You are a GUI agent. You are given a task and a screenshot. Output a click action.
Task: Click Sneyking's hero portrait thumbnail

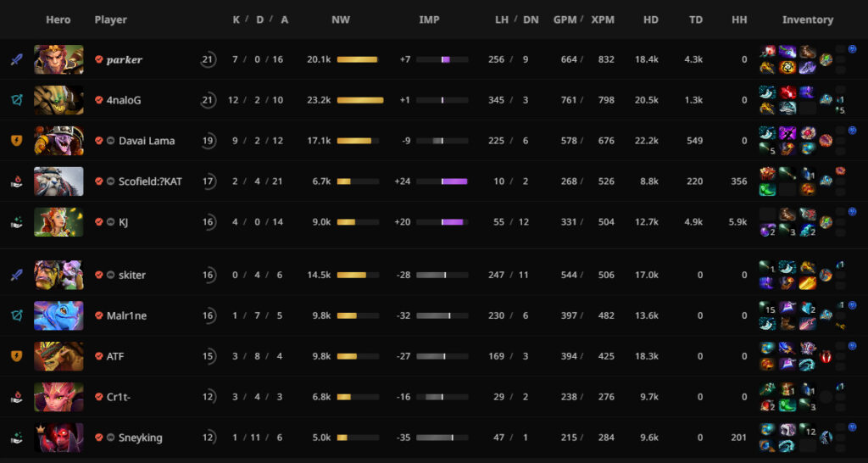coord(58,438)
